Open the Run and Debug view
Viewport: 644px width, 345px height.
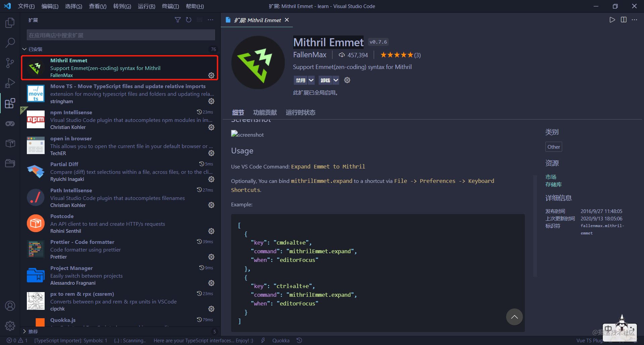click(10, 83)
